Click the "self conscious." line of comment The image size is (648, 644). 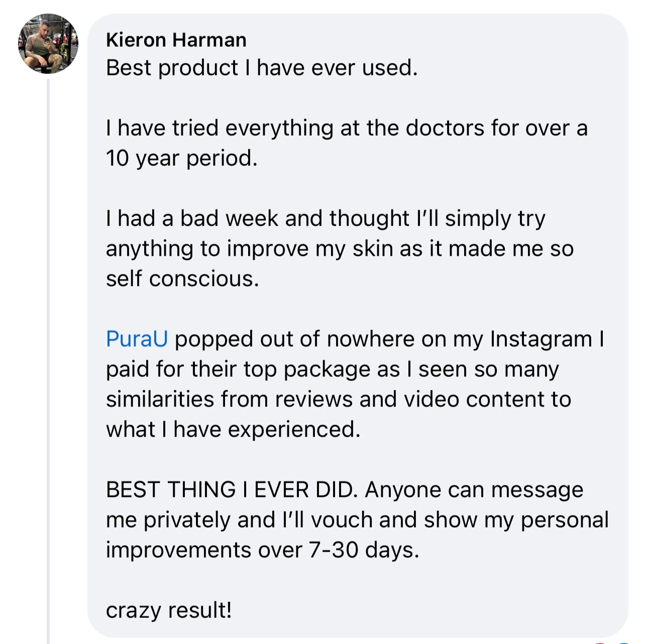point(182,279)
